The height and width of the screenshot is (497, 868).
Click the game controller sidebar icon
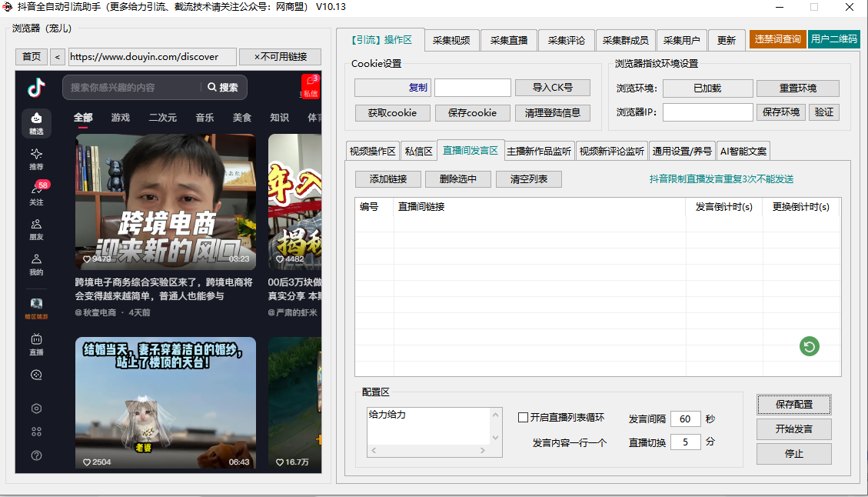(37, 375)
